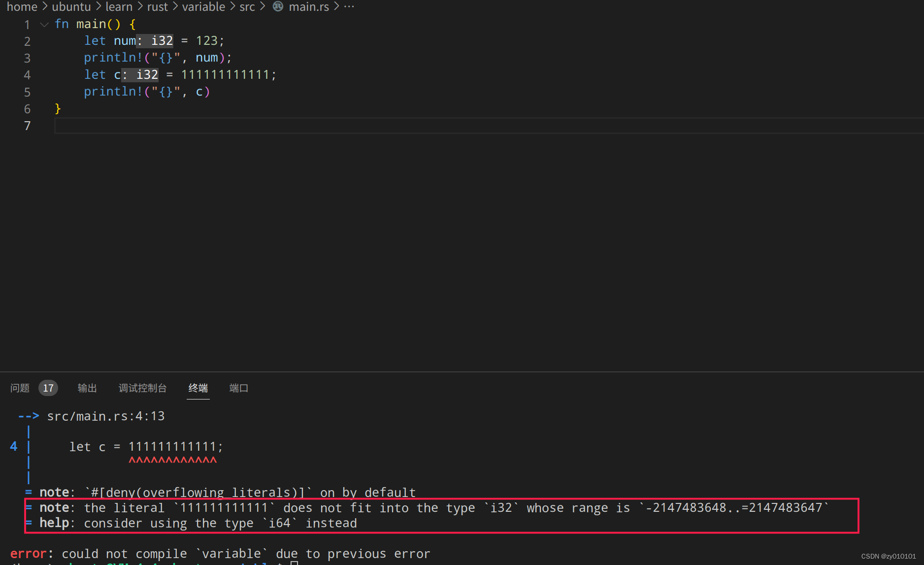Switch to the 问题 problems tab
924x565 pixels.
click(20, 388)
